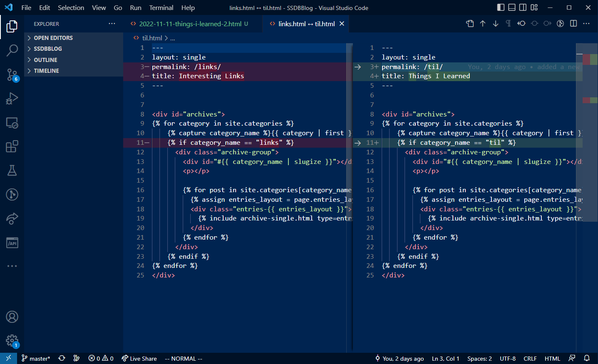Open the Live Share activity bar view
Screen dimensions: 598x364
tap(12, 218)
